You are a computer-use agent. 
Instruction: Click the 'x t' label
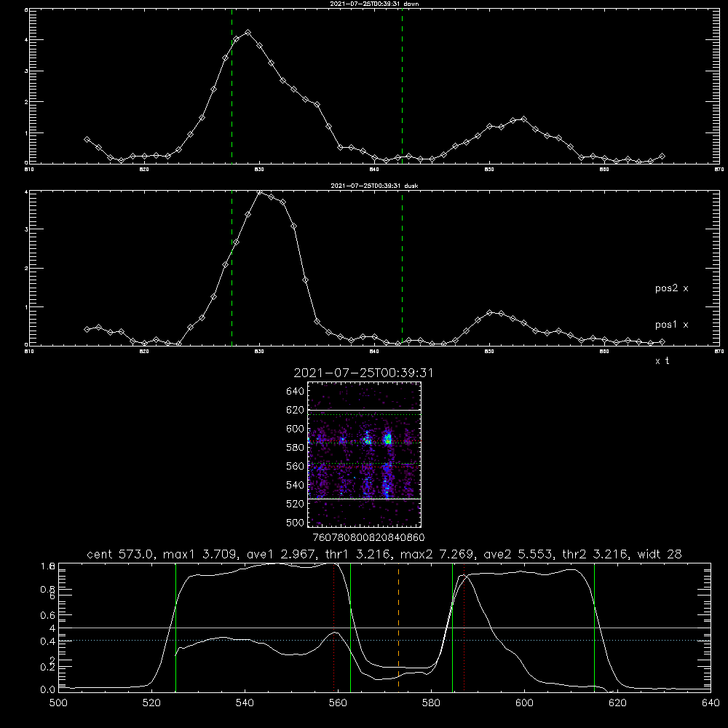click(662, 361)
